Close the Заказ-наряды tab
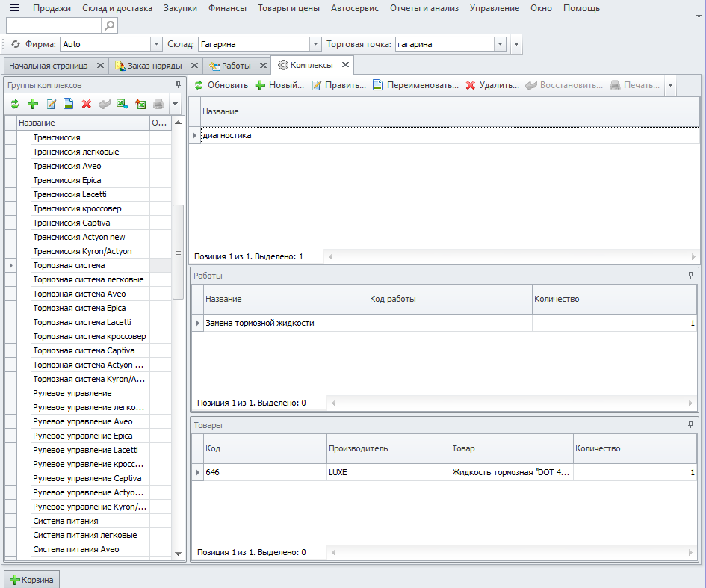 pos(194,65)
